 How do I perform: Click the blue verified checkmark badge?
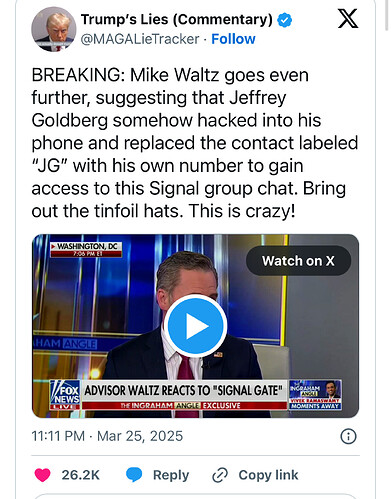click(285, 20)
